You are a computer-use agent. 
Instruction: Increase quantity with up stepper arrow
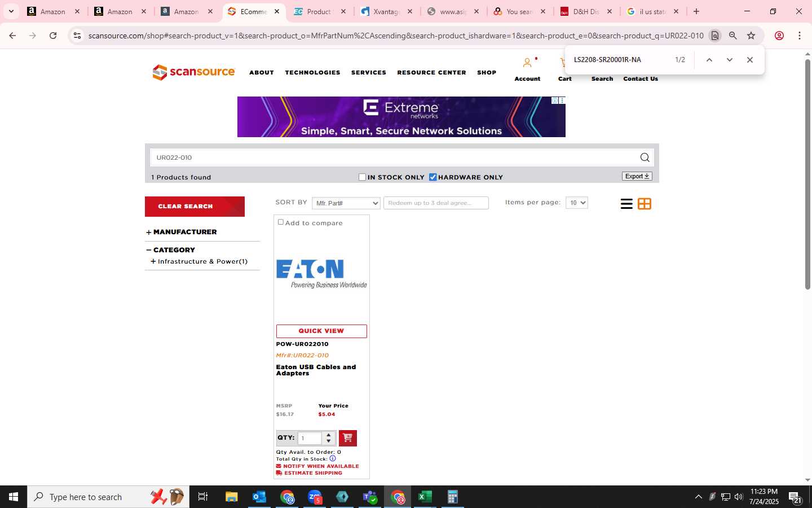click(x=329, y=435)
